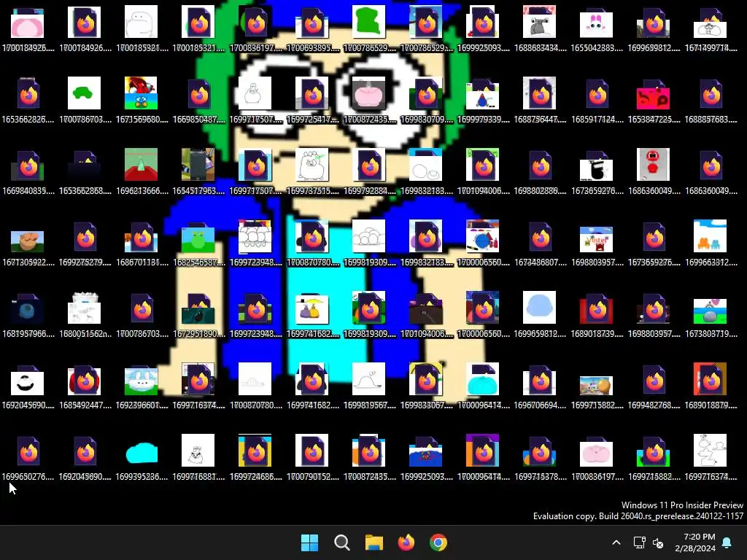This screenshot has width=747, height=560.
Task: Click the 1699833067 file label
Action: pos(427,405)
